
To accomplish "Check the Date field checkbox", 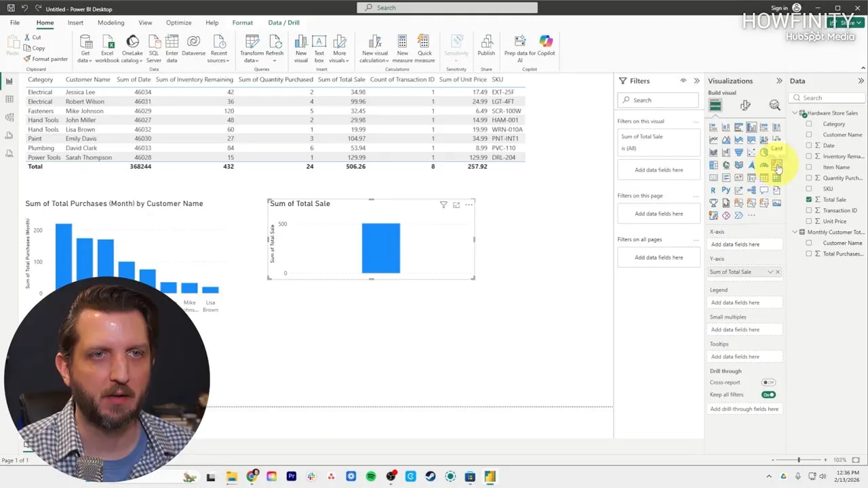I will tap(808, 146).
